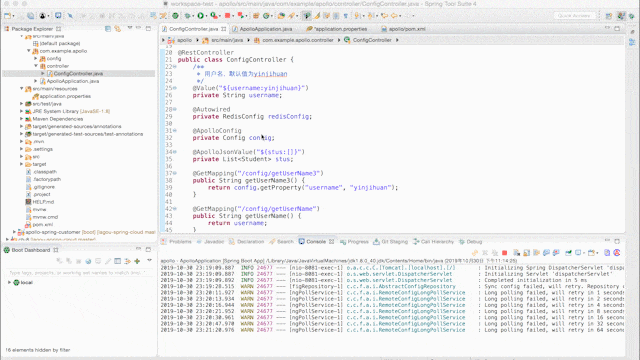Open Package Explorer view menu triangle
This screenshot has width=640, height=360.
[x=130, y=28]
